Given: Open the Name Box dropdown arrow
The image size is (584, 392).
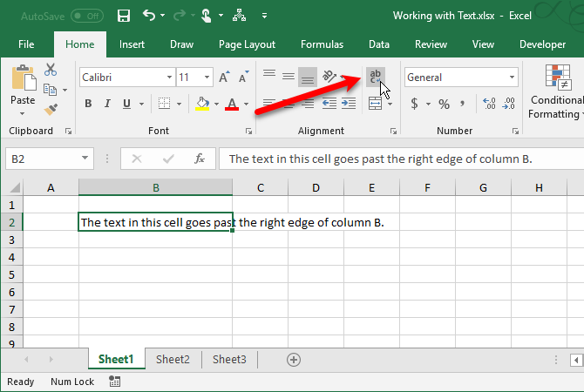Looking at the screenshot, I should (x=85, y=159).
